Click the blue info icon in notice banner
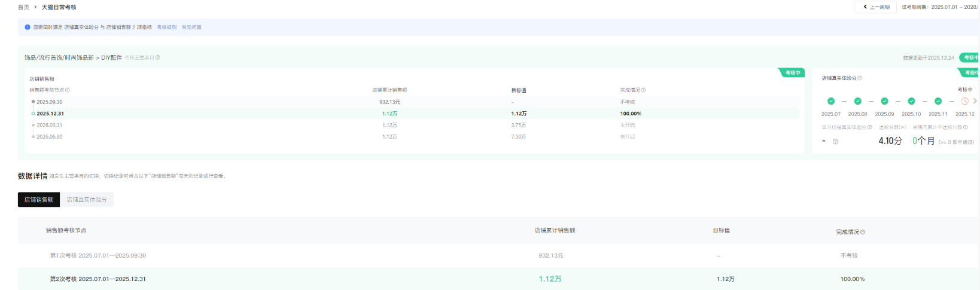980x290 pixels. 28,28
